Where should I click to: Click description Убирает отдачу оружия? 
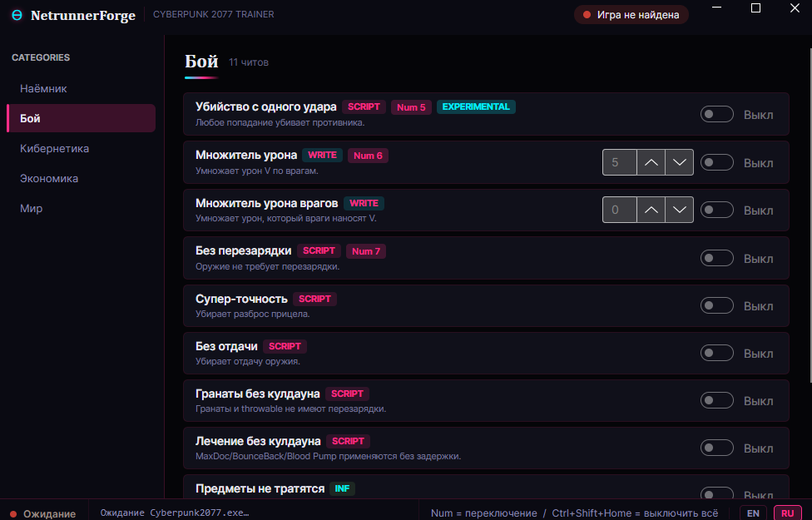[248, 362]
